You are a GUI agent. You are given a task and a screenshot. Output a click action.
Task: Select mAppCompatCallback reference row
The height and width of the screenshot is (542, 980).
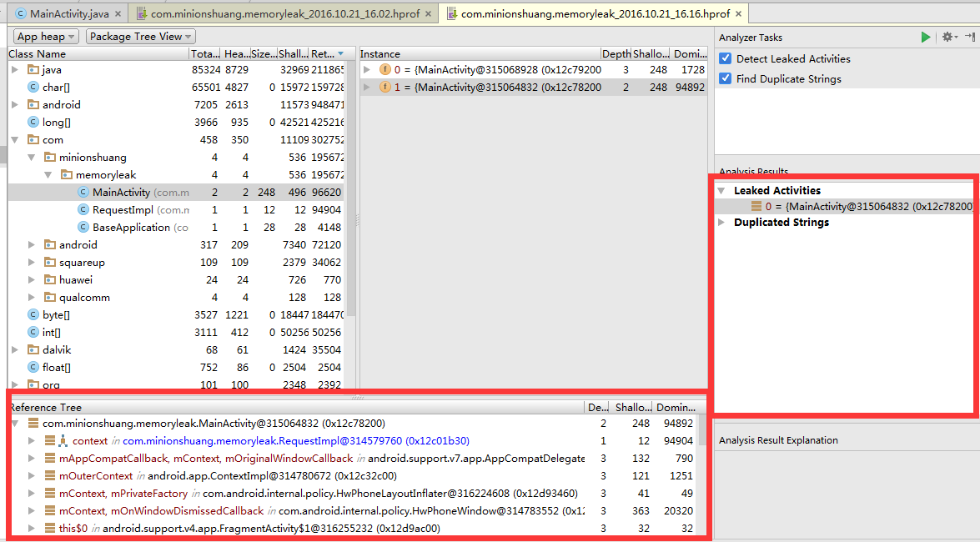coord(353,459)
